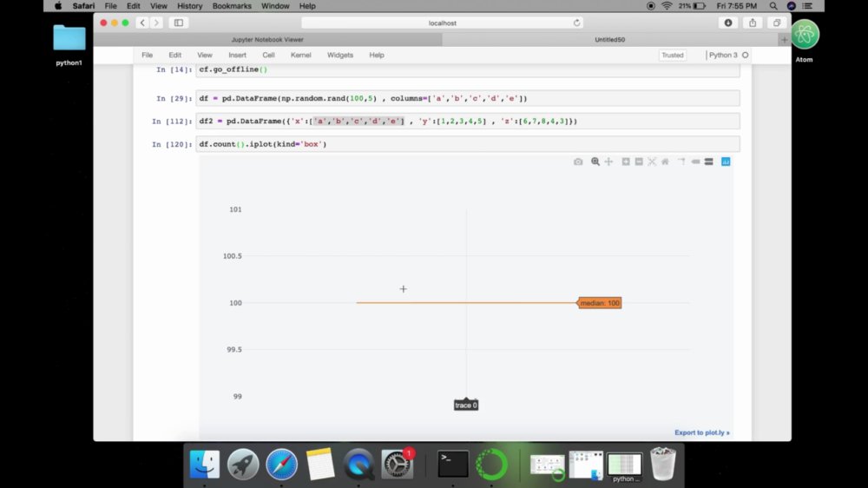Open the Jupyter Kernel menu
Image resolution: width=868 pixels, height=488 pixels.
point(300,55)
